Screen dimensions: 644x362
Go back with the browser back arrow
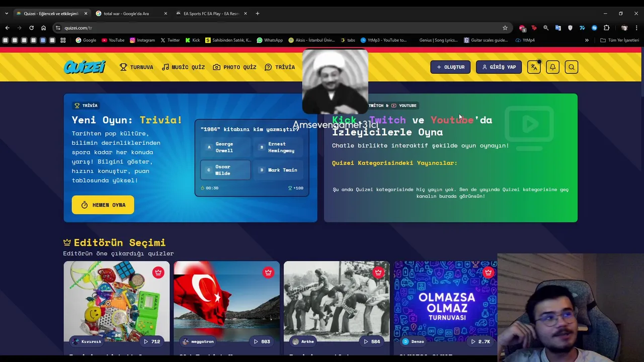click(7, 28)
